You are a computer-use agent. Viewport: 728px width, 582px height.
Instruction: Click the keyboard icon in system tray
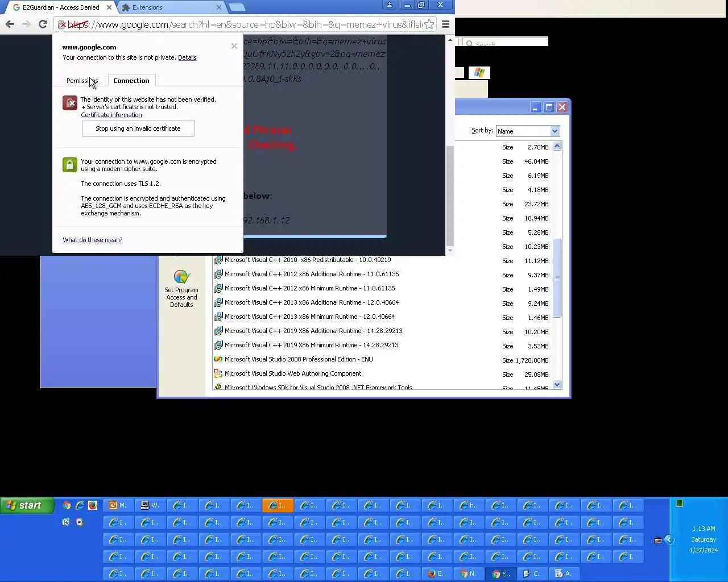click(x=658, y=541)
